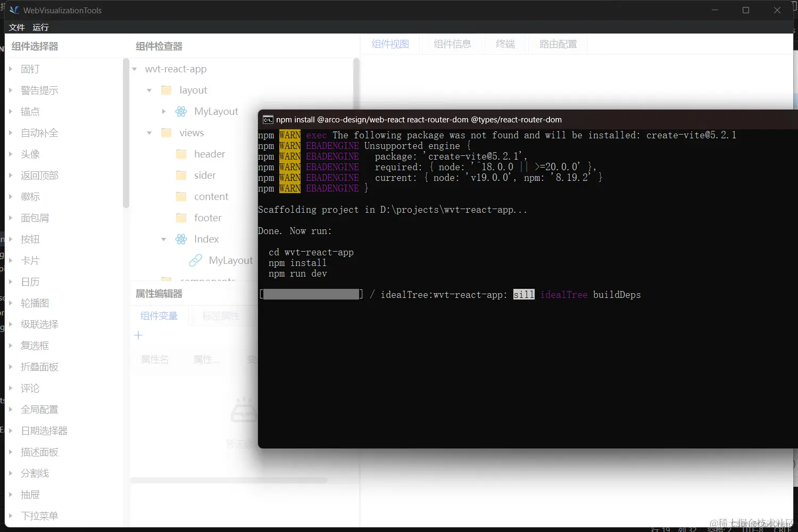Click the property editor horizontal scrollbar

229,480
